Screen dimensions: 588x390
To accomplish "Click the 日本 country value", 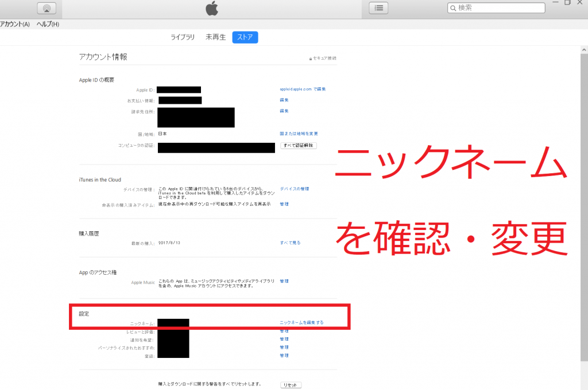I will (x=163, y=134).
